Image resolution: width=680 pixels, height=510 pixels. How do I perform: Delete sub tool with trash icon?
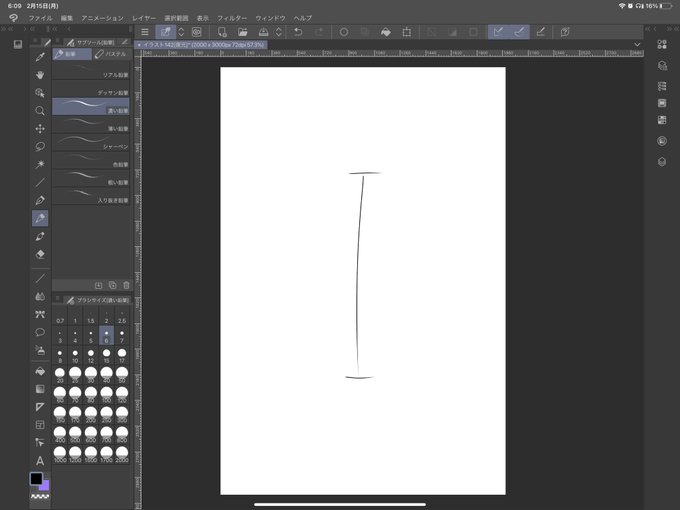(126, 285)
